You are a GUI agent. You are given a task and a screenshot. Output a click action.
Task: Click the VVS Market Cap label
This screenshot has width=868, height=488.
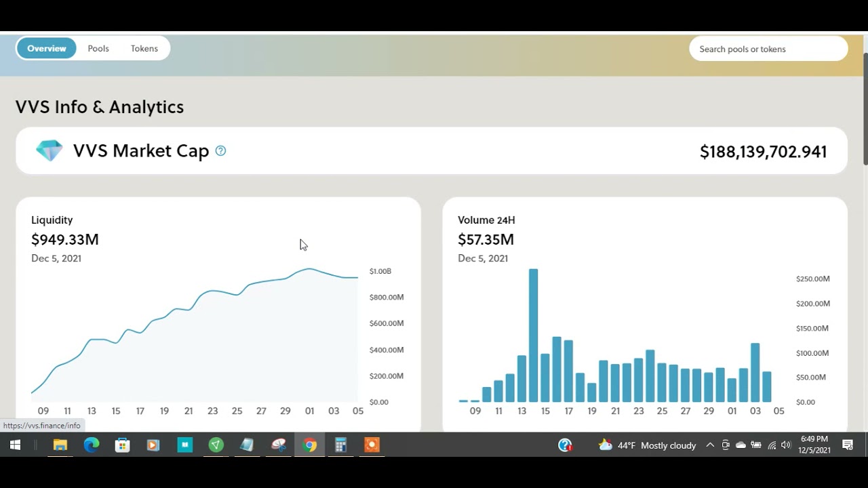point(141,150)
